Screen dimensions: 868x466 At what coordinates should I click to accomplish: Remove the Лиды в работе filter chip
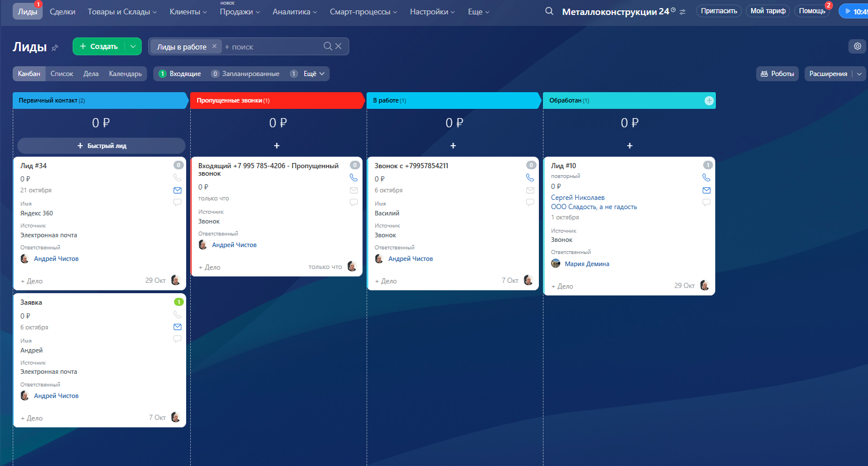coord(214,46)
